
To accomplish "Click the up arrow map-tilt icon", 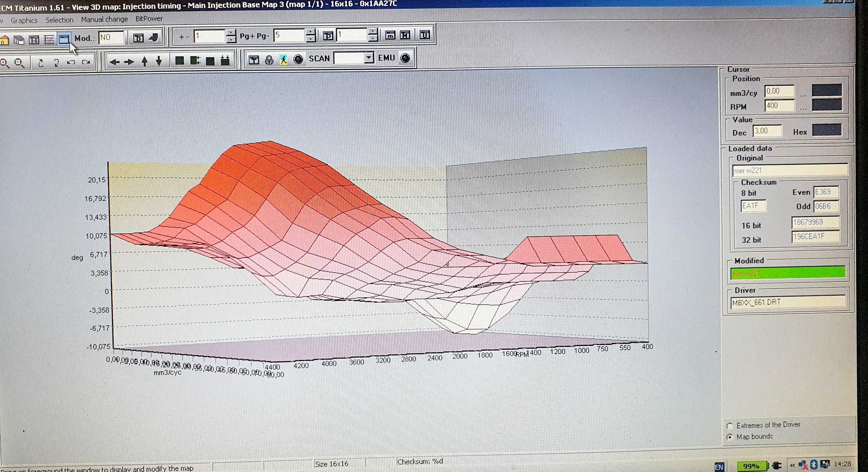I will coord(145,61).
